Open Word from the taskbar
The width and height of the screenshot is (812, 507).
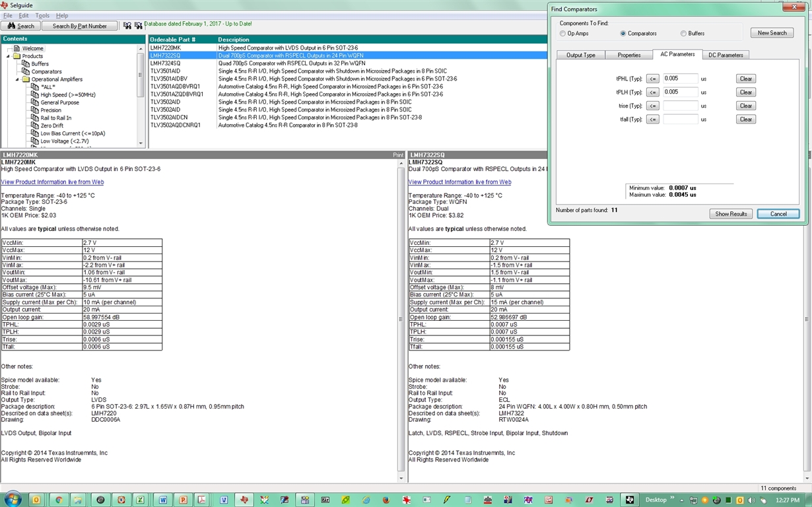click(163, 500)
